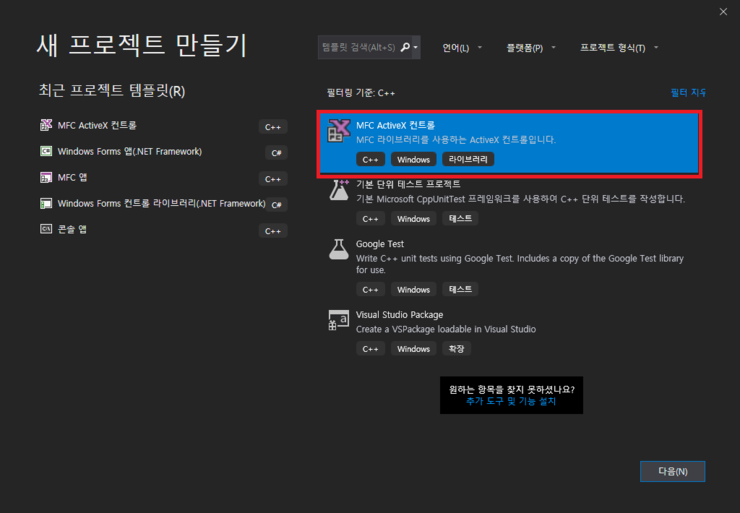The width and height of the screenshot is (740, 513).
Task: Click the Windows Forms 컨트롤 라이브러리 icon
Action: 46,203
